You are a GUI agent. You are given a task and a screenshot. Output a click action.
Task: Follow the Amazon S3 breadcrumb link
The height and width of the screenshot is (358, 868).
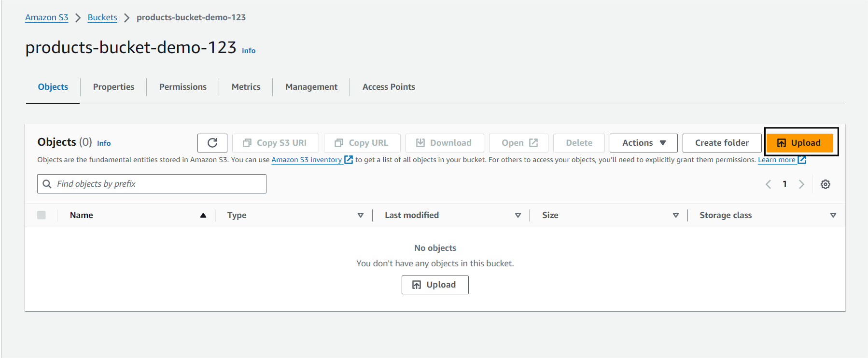click(47, 17)
